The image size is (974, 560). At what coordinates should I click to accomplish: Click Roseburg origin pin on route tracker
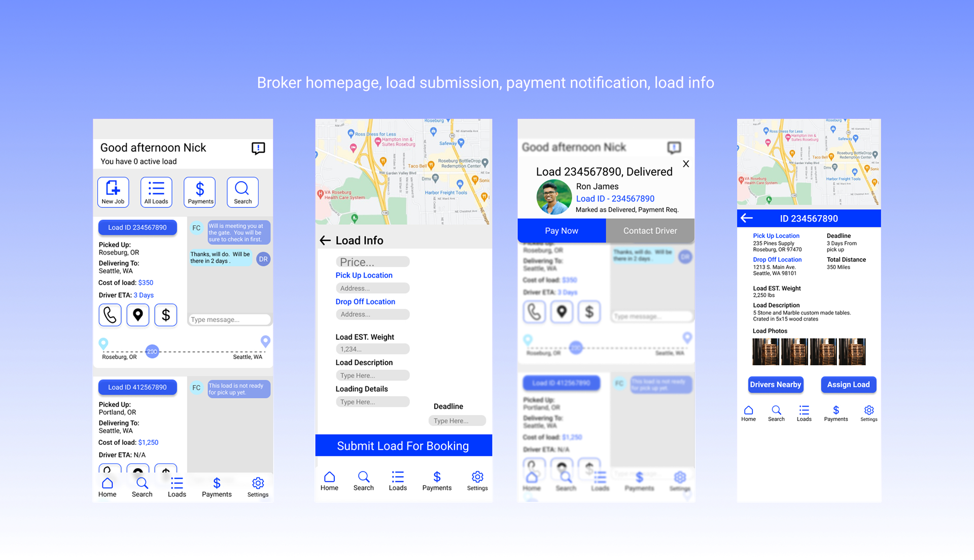[x=103, y=344]
